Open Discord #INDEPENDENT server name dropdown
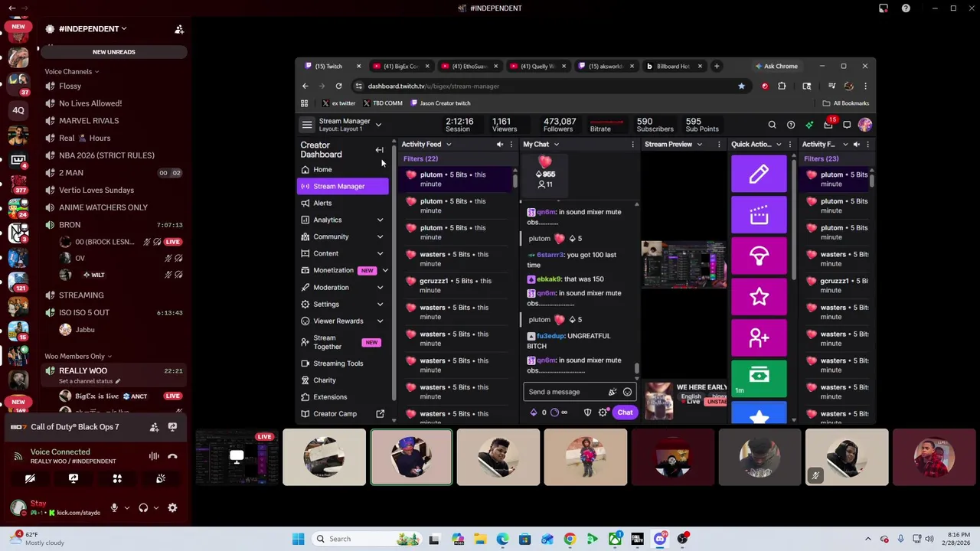Viewport: 980px width, 551px height. [92, 29]
